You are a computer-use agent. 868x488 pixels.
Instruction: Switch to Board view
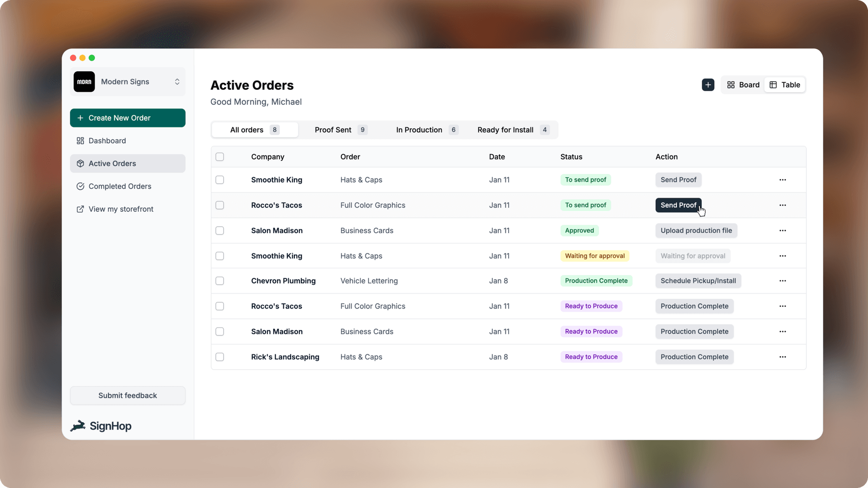[743, 85]
